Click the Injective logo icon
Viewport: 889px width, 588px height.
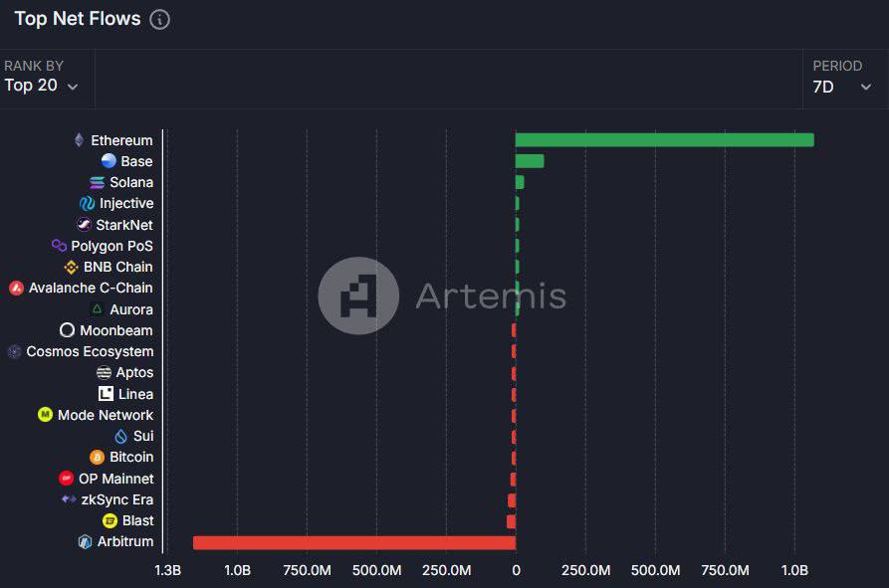pos(87,203)
